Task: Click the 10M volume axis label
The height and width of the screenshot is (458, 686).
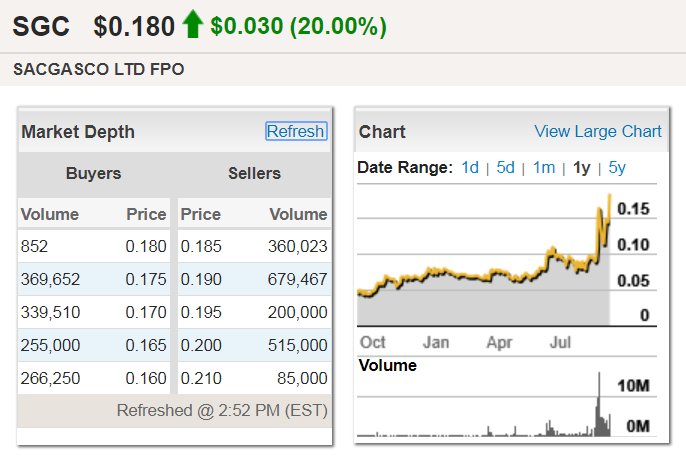Action: pyautogui.click(x=633, y=386)
